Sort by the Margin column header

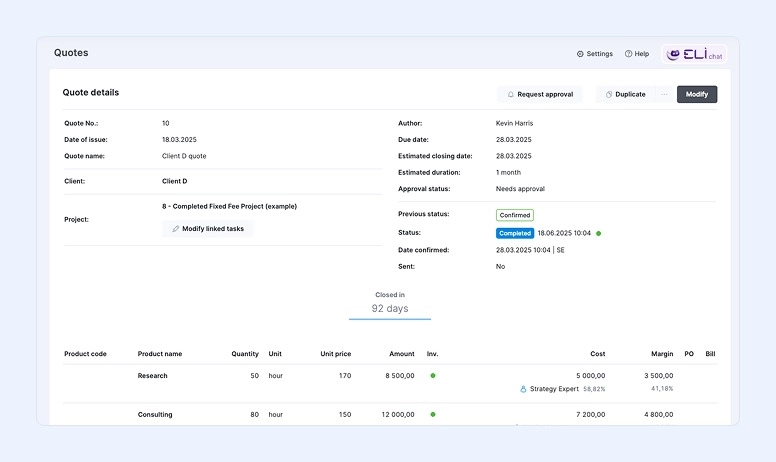click(x=663, y=354)
